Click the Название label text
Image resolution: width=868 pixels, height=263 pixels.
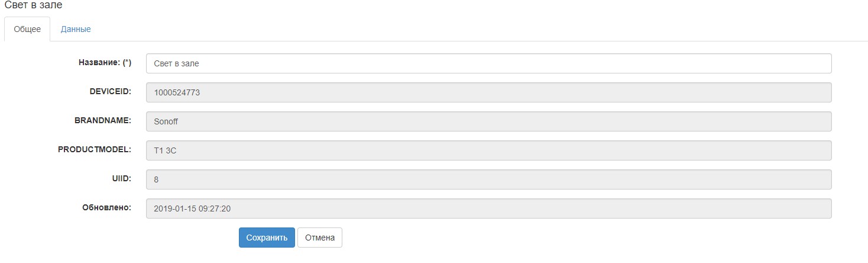[99, 62]
